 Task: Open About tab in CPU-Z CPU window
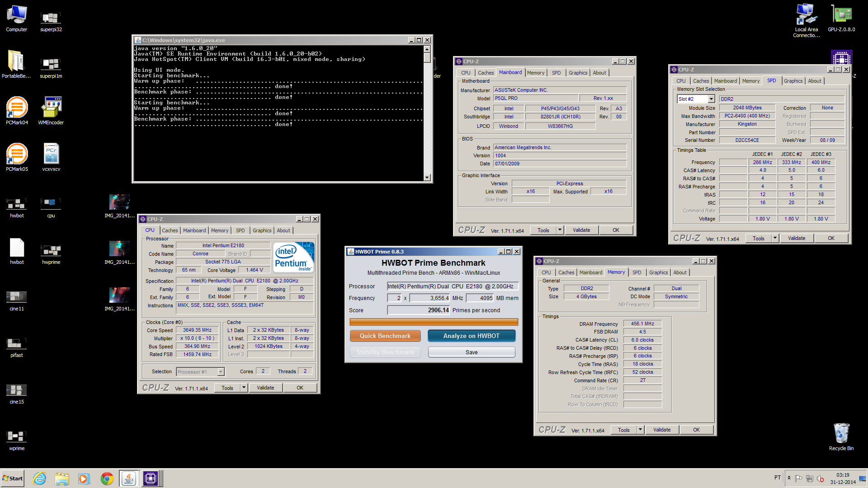click(x=283, y=230)
